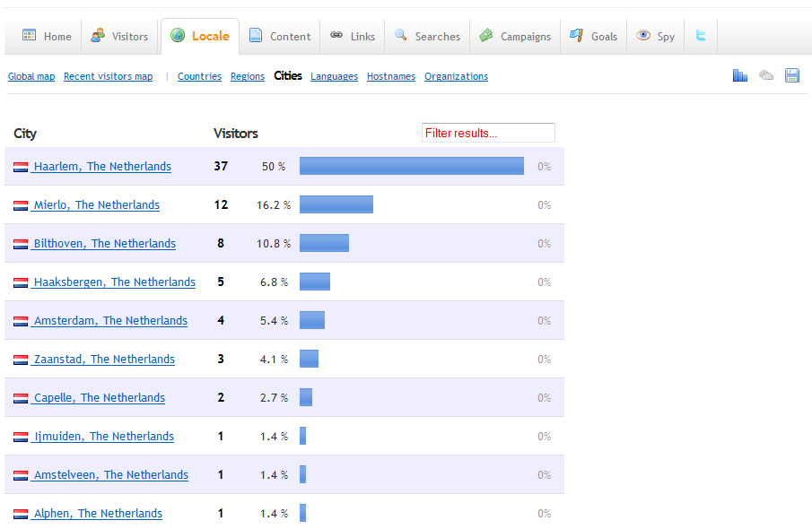
Task: Open the Campaigns tab
Action: tap(516, 37)
